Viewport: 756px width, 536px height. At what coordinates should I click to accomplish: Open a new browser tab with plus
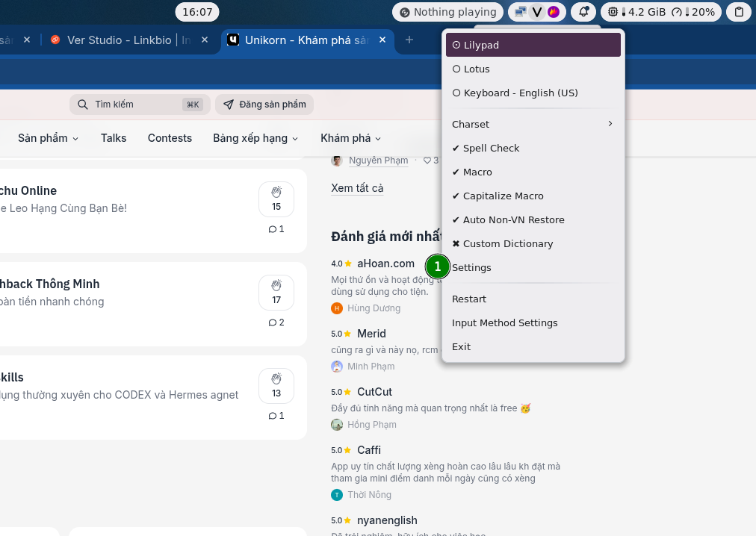[409, 40]
